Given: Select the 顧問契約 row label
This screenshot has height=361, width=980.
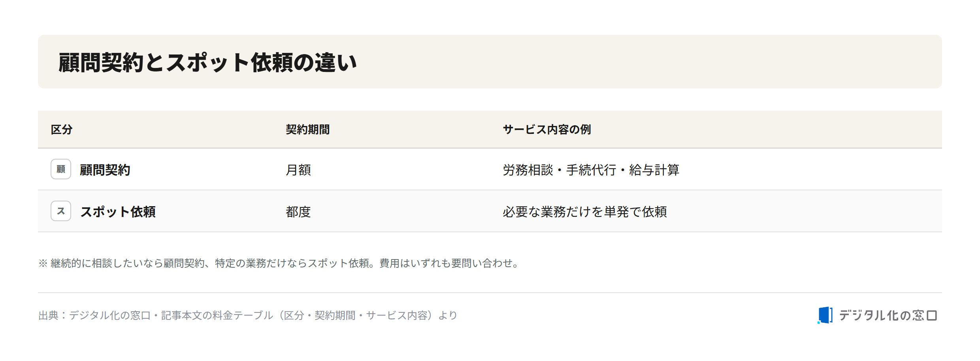Looking at the screenshot, I should 105,170.
